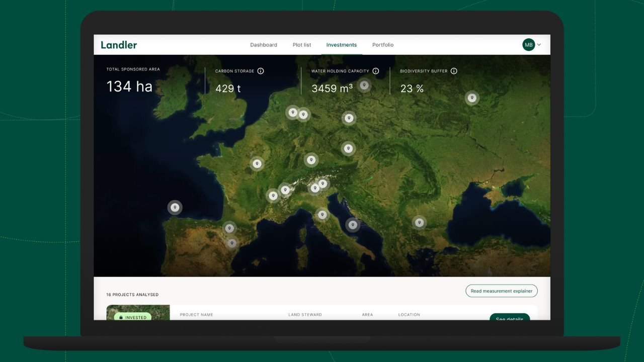
Task: Click the Carbon Storage info icon
Action: click(260, 71)
